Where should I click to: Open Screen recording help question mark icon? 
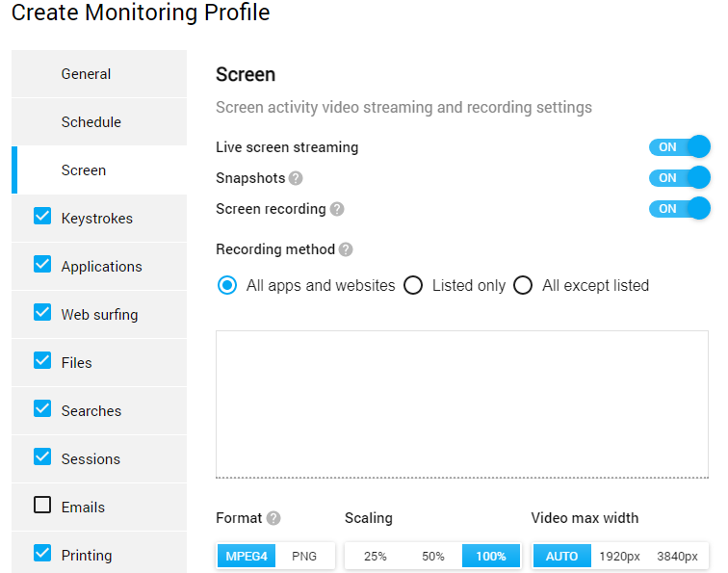[x=337, y=209]
